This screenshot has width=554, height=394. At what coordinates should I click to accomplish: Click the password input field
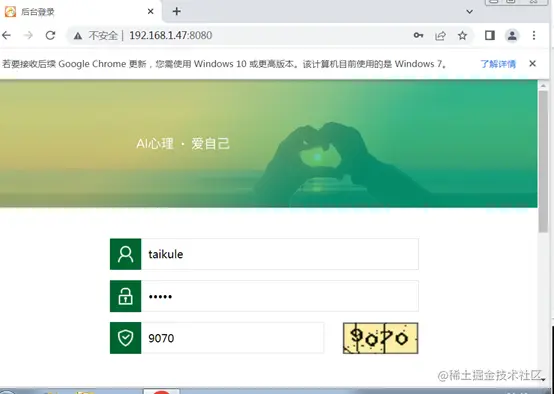pos(280,296)
